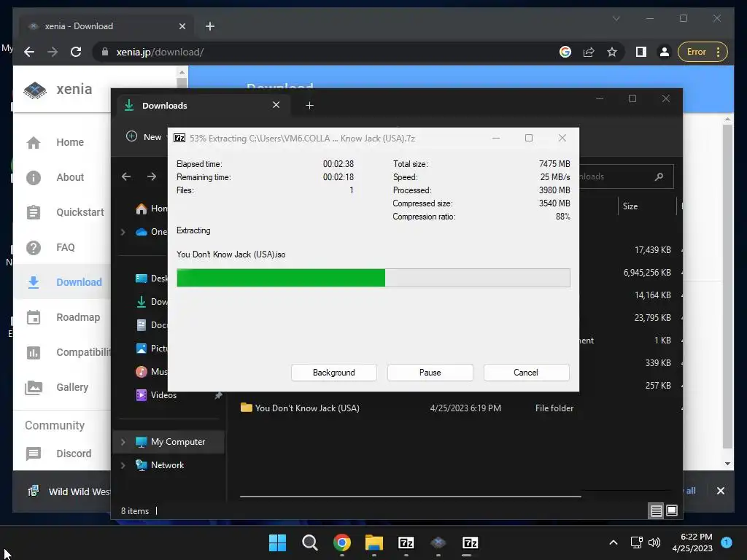
Task: Show hidden system tray icons
Action: [614, 542]
